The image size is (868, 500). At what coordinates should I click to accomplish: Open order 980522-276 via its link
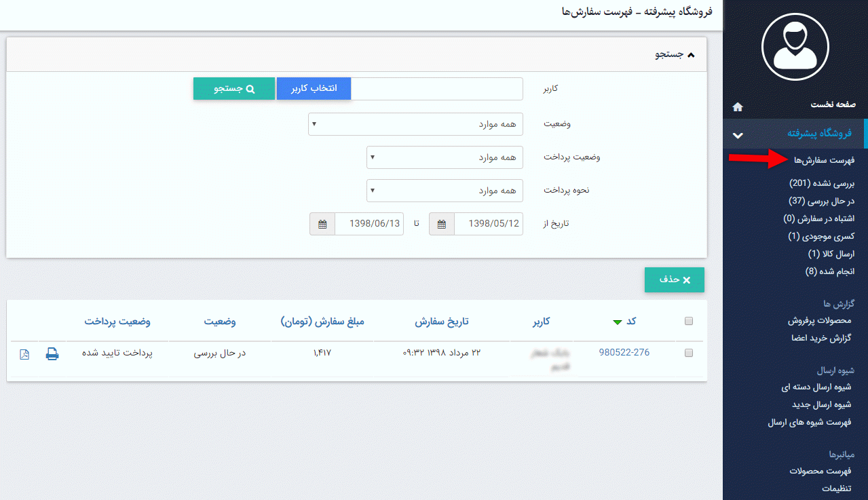(623, 352)
